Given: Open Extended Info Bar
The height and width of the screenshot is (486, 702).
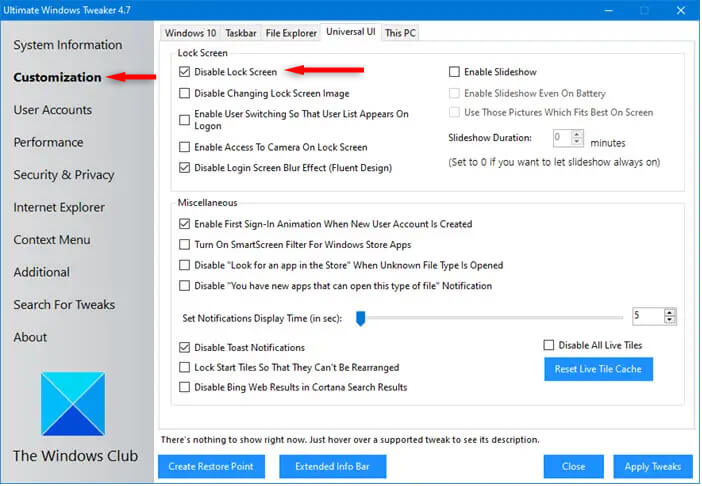Looking at the screenshot, I should click(333, 467).
